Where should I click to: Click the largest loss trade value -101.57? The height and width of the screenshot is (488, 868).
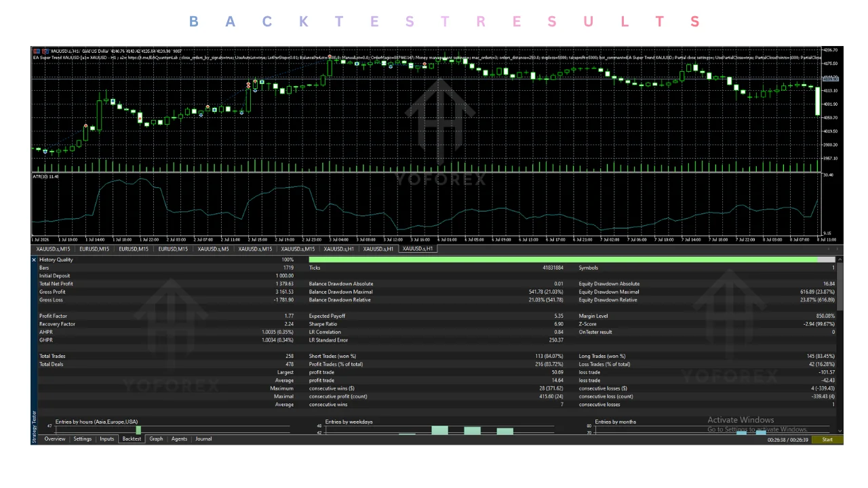pos(827,372)
